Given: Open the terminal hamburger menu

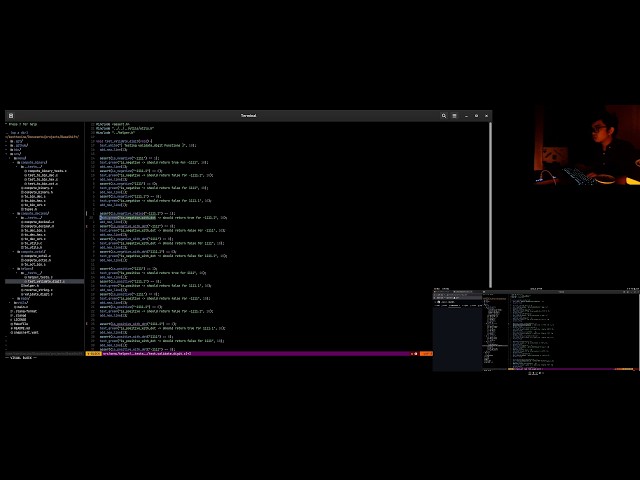Looking at the screenshot, I should (454, 116).
